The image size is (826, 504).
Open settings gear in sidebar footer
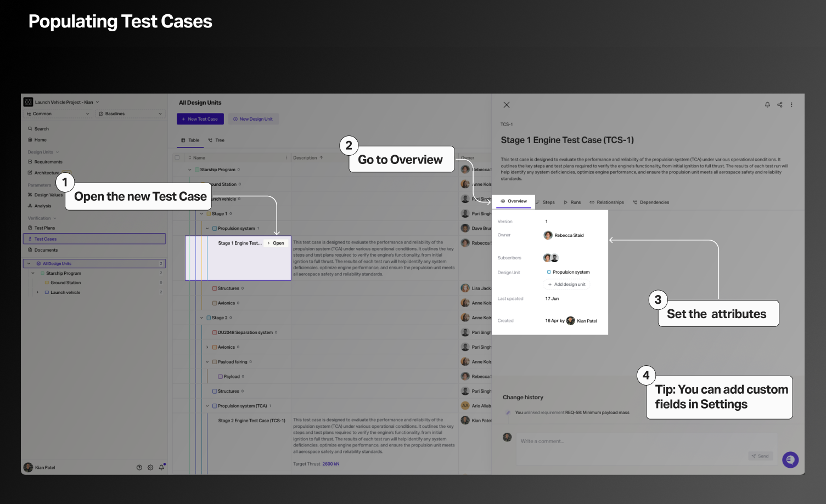[150, 467]
